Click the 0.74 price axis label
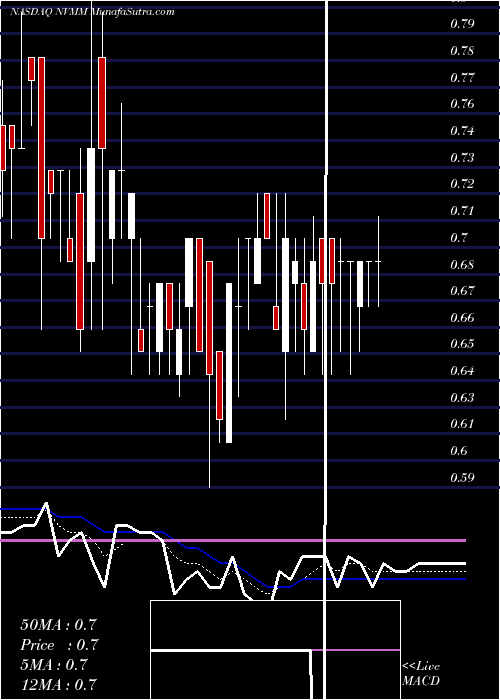The width and height of the screenshot is (500, 700). click(462, 130)
